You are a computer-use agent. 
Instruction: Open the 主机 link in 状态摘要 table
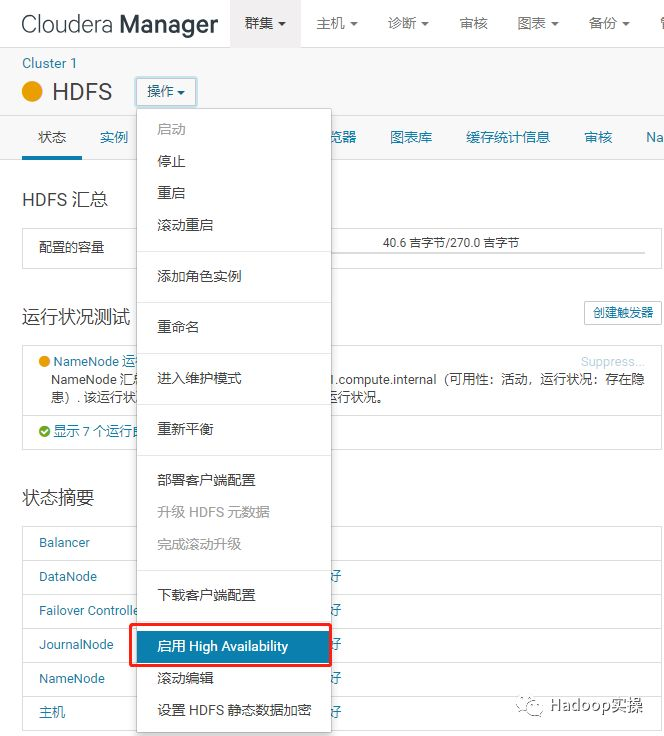(x=52, y=712)
